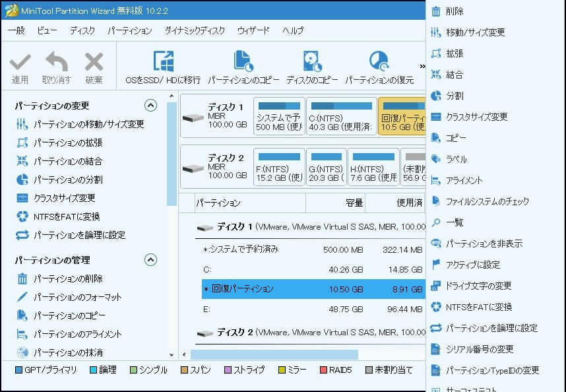Click the *:システムで予約済み row in list
The width and height of the screenshot is (566, 392).
(x=313, y=249)
